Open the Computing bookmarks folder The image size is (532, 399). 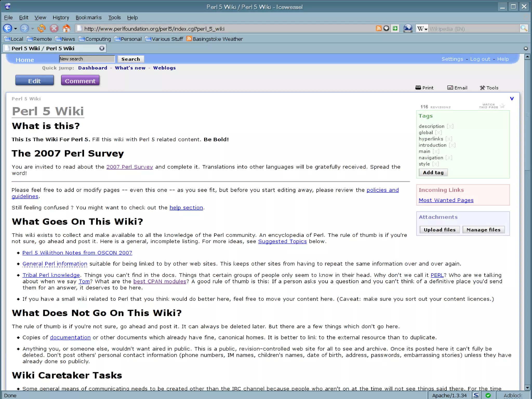point(95,39)
